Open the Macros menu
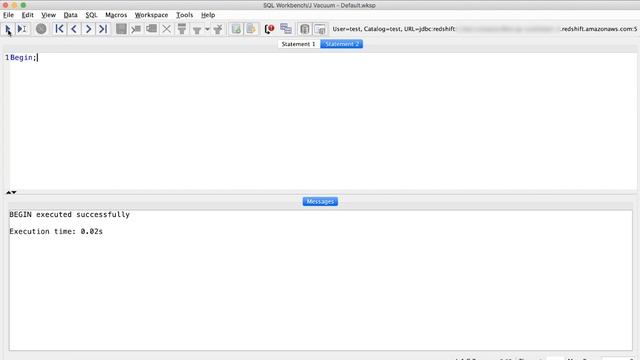The height and width of the screenshot is (360, 640). pyautogui.click(x=116, y=15)
